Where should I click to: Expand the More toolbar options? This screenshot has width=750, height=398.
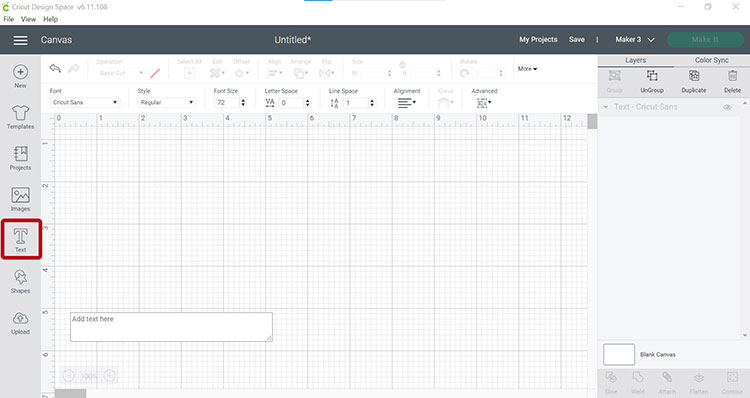pos(527,69)
